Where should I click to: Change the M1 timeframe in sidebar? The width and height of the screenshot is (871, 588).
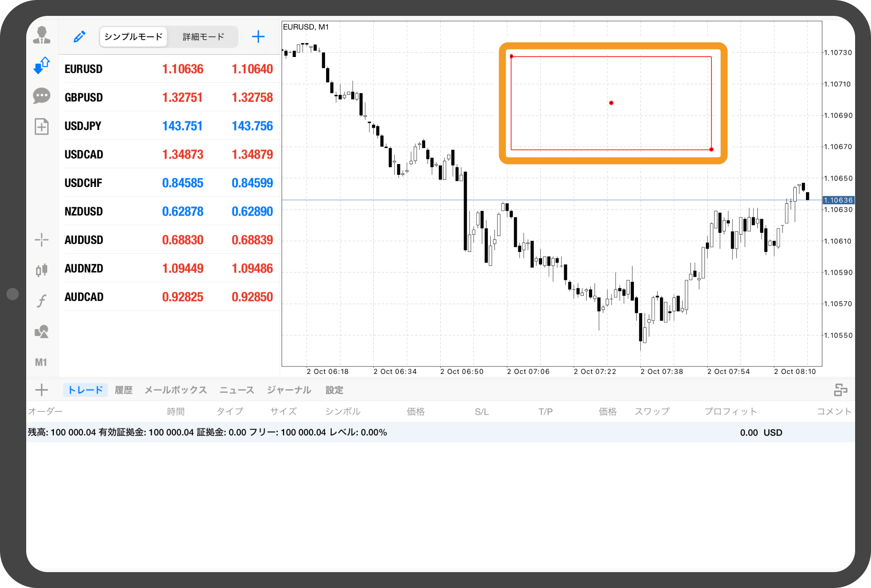41,362
